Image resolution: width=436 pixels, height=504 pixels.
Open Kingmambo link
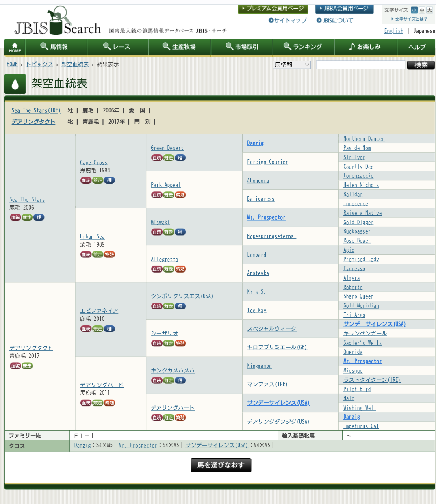(x=259, y=366)
